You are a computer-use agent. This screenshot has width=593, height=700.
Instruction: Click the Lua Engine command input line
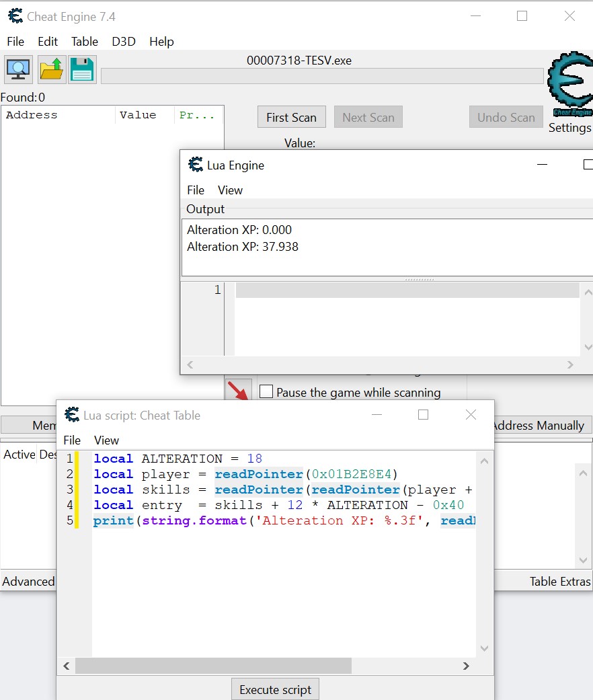click(407, 290)
